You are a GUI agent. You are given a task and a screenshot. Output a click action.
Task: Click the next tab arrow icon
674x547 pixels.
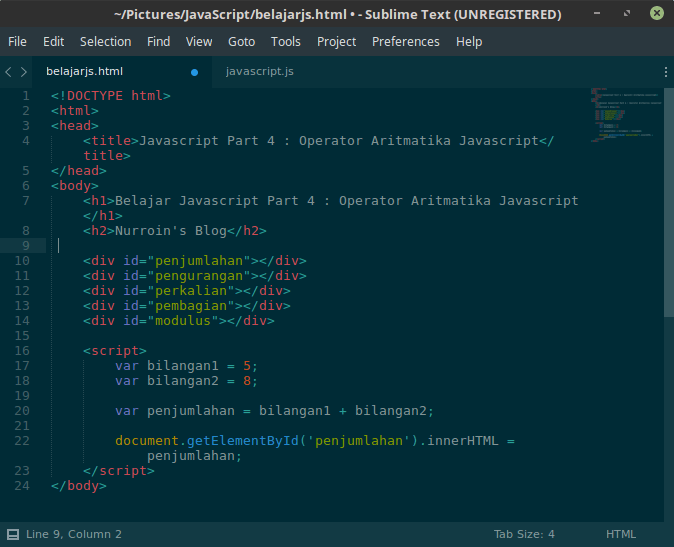[24, 72]
